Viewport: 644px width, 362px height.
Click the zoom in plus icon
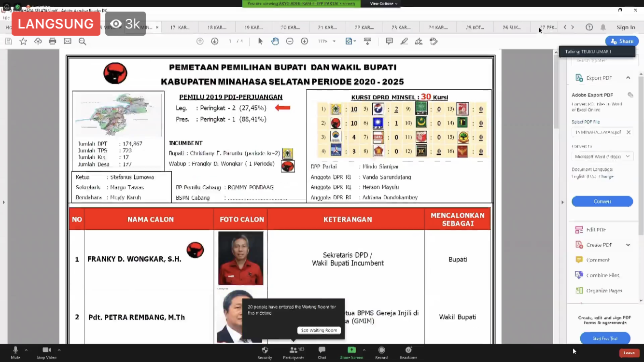coord(305,42)
